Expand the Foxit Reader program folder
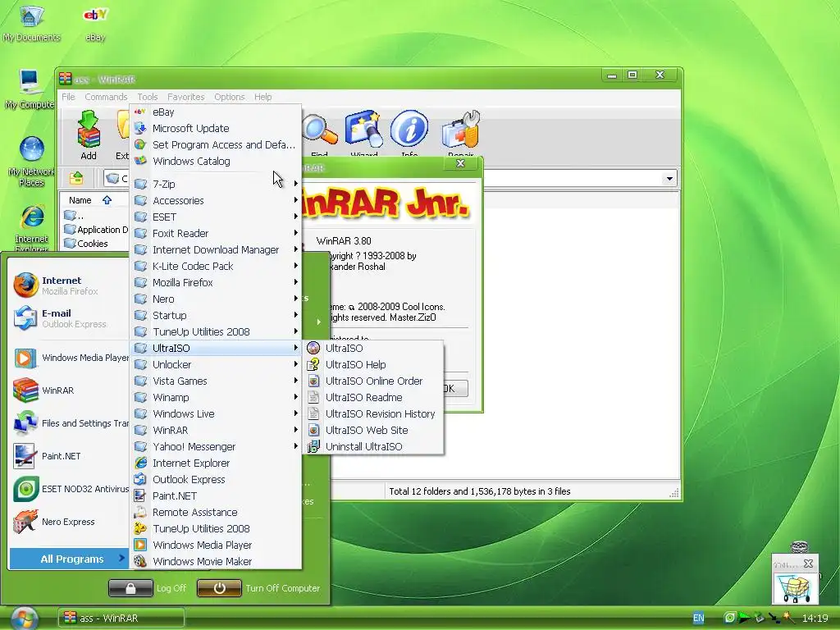Viewport: 840px width, 630px height. tap(216, 233)
